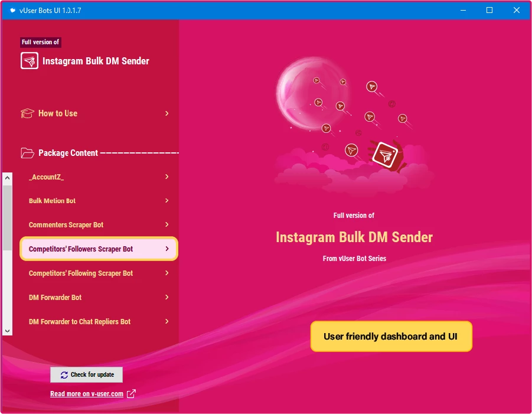Select the Bulk Metion Bot entry
Viewport: 532px width, 414px height.
[x=99, y=201]
